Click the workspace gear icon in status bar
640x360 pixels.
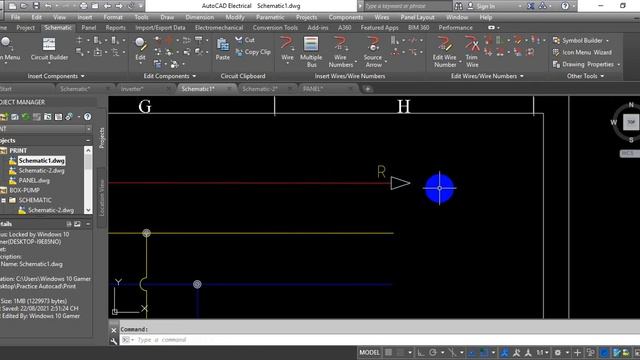pos(558,353)
